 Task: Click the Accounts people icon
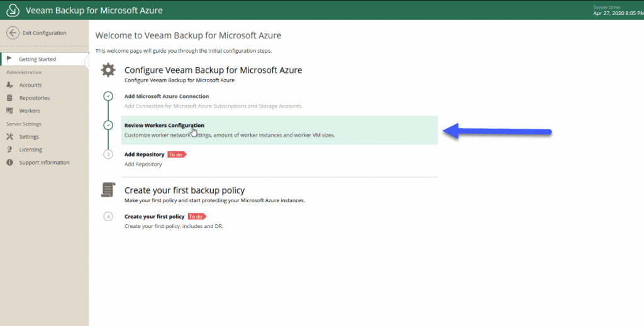click(x=10, y=85)
